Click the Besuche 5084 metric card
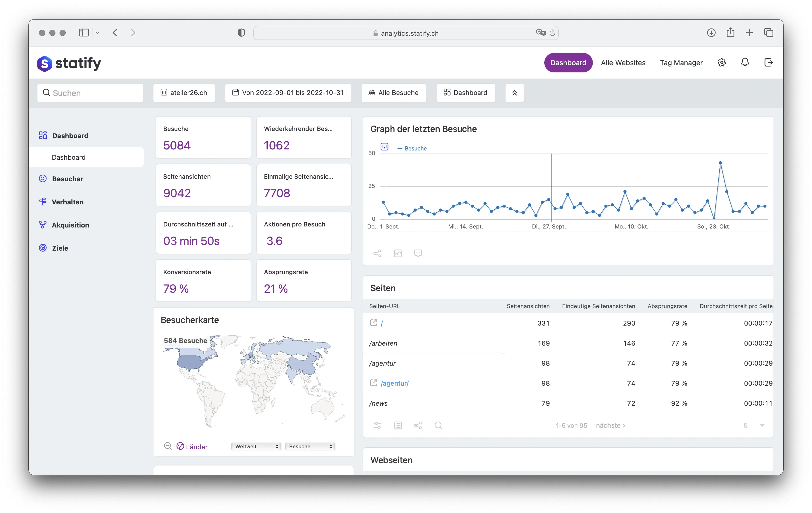Viewport: 812px width, 513px height. click(203, 138)
